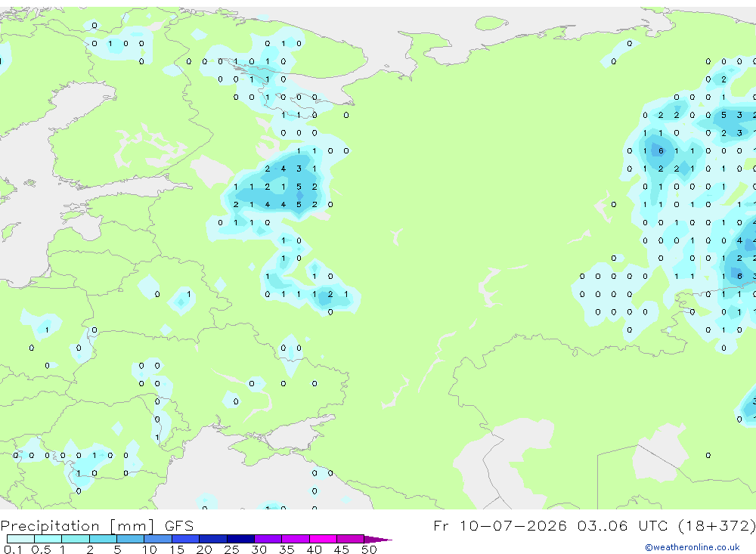Click the 'Precipitation [mm] GFS' title text
This screenshot has height=554, width=756.
(x=97, y=525)
